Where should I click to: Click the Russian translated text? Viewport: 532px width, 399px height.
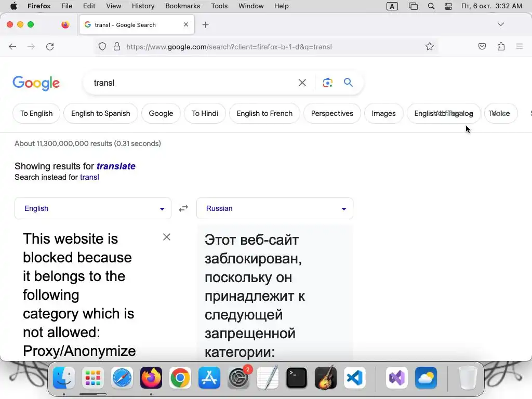pos(255,296)
